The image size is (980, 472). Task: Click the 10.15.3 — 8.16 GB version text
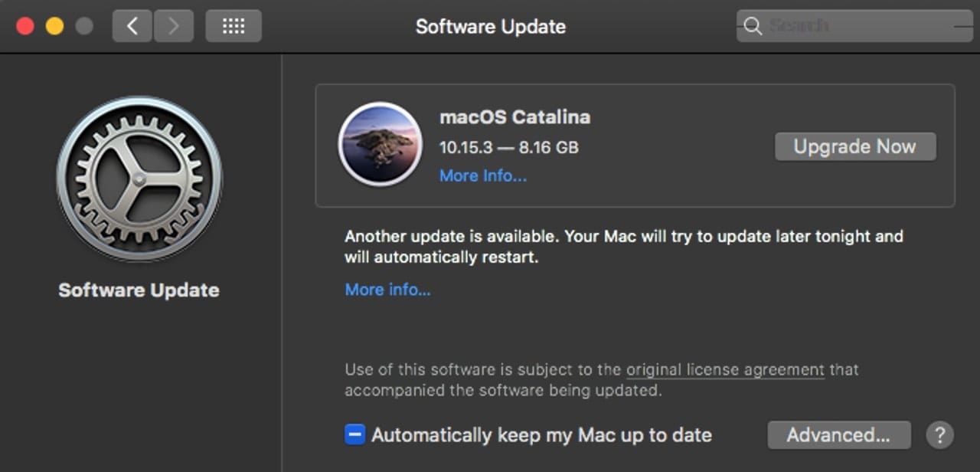pos(508,147)
